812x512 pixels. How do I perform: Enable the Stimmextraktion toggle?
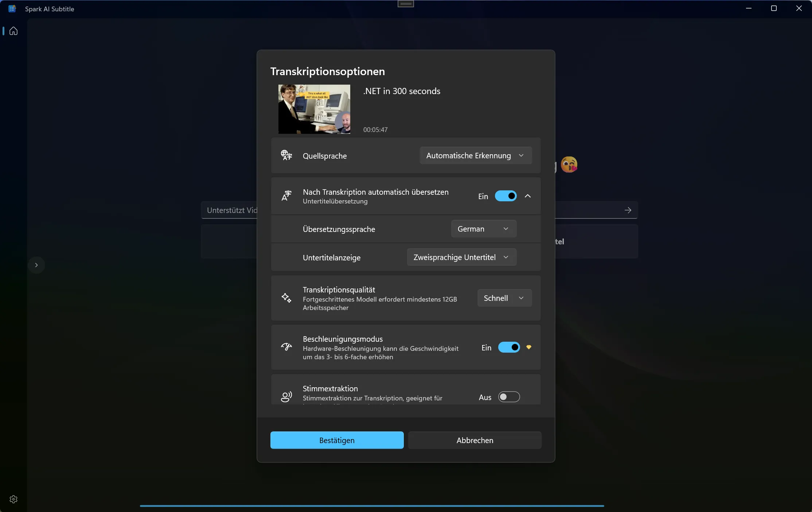tap(509, 397)
